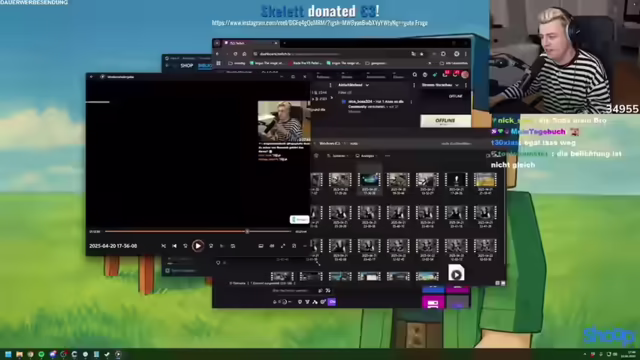Toggle shuffle in the media player
This screenshot has width=640, height=360.
[163, 246]
